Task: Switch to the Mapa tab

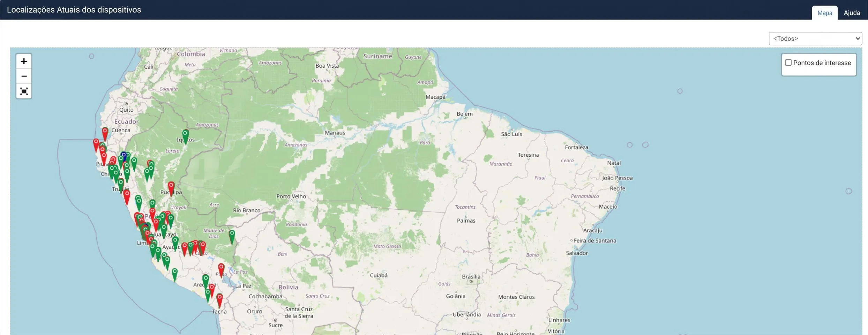Action: [825, 13]
